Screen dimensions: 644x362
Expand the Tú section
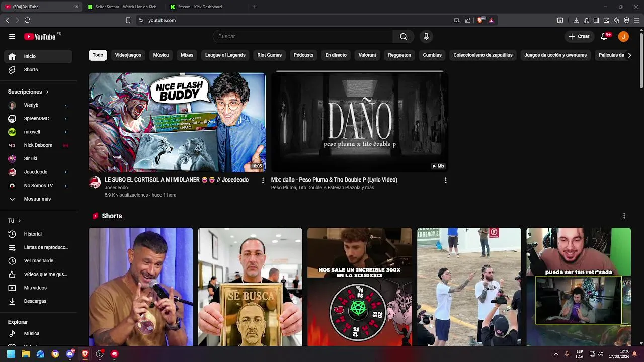tap(15, 221)
